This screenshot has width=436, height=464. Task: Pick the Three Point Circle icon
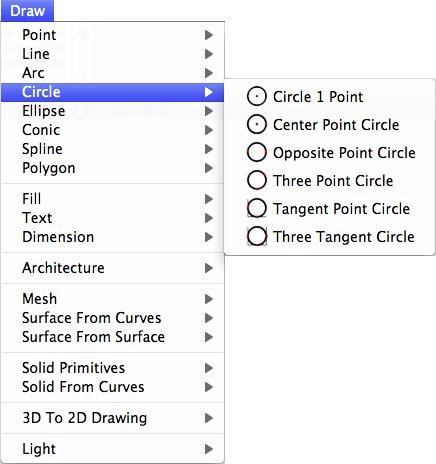(257, 180)
